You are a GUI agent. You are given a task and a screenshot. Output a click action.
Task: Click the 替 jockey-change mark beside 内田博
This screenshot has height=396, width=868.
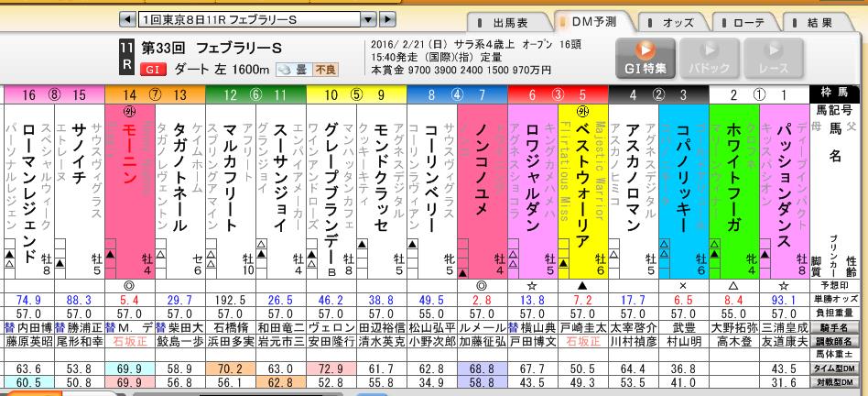[8, 328]
